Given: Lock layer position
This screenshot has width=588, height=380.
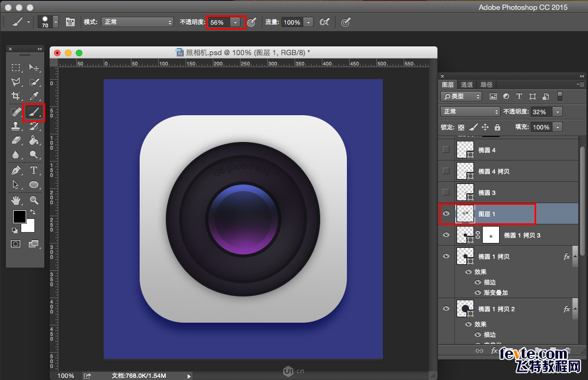Looking at the screenshot, I should (x=485, y=127).
